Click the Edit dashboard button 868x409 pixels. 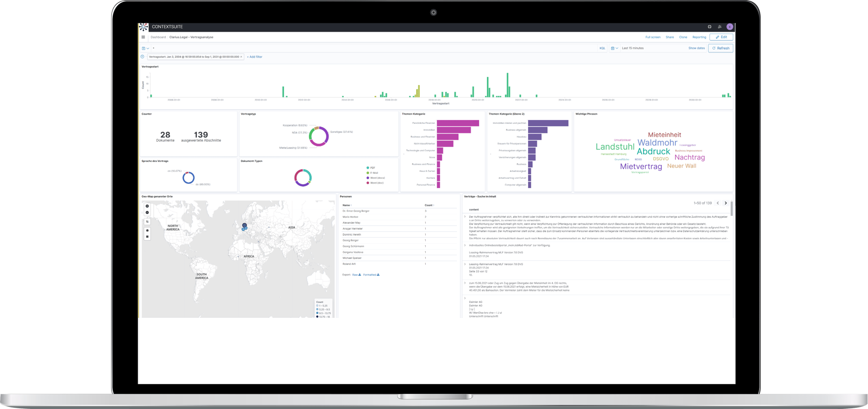pos(721,37)
